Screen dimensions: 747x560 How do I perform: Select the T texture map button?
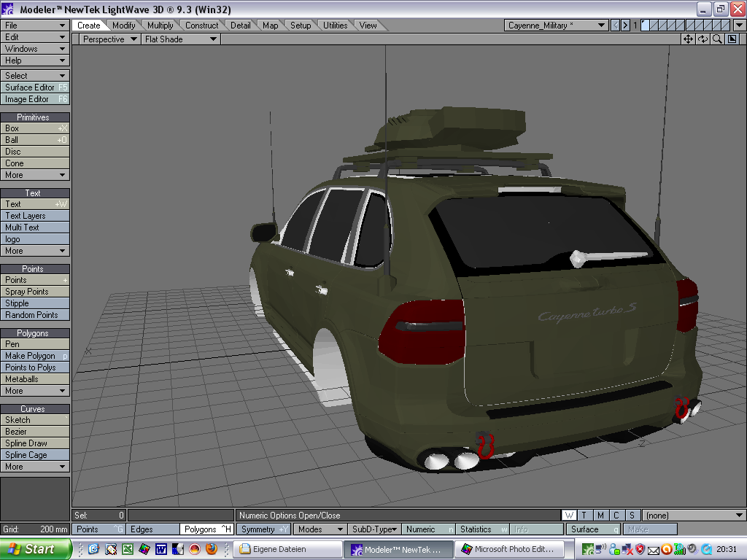[584, 516]
